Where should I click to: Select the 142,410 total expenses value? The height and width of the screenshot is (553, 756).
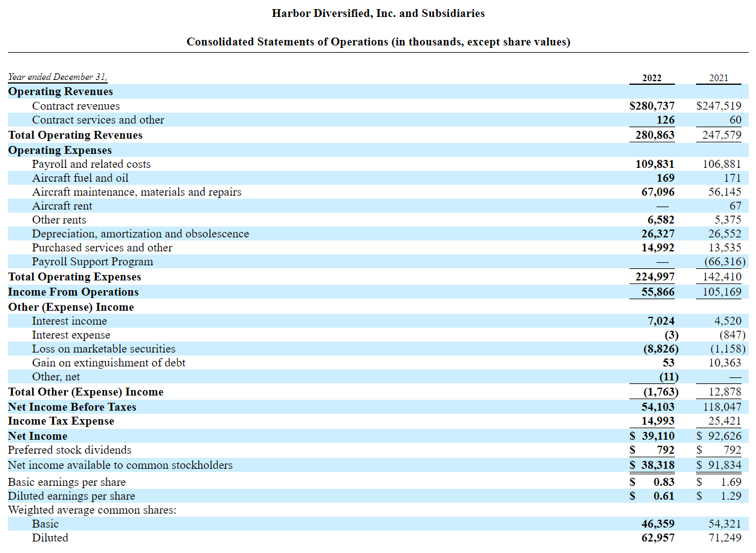(x=721, y=277)
